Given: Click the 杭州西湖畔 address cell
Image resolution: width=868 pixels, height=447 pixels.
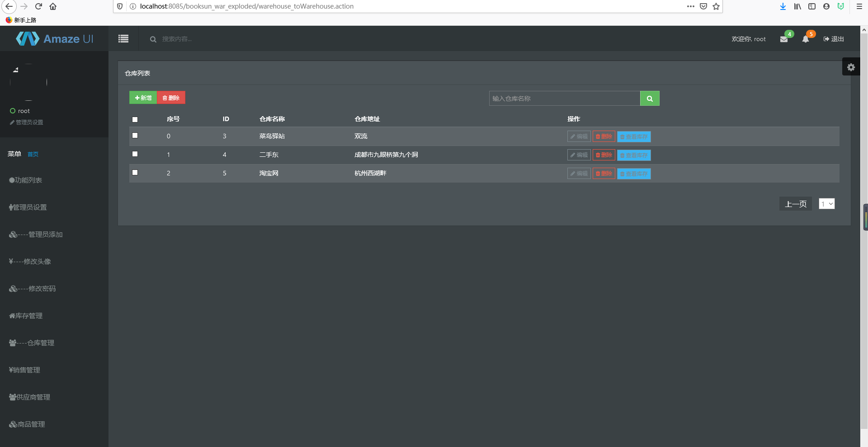Looking at the screenshot, I should coord(370,173).
